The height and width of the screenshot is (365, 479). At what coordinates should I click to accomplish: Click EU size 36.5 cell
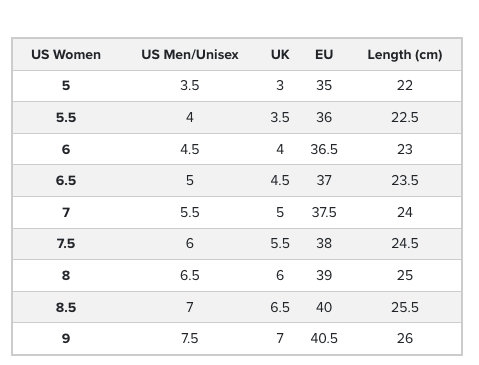pyautogui.click(x=324, y=149)
